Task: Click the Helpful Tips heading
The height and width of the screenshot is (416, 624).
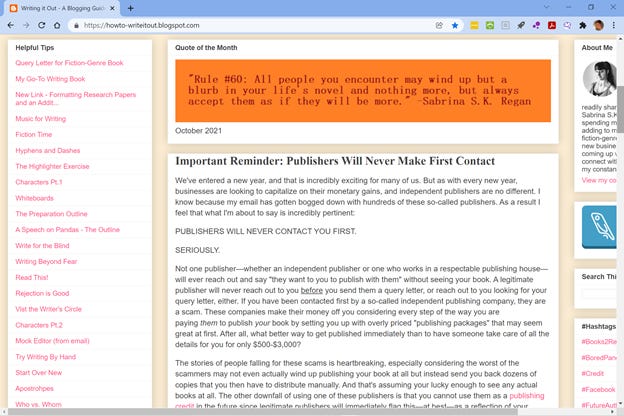Action: (x=35, y=48)
